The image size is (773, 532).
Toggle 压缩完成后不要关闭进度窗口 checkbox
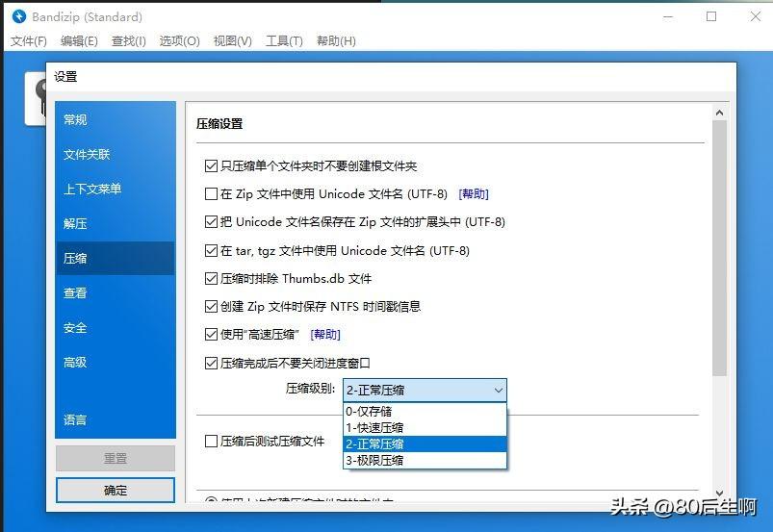[x=211, y=364]
